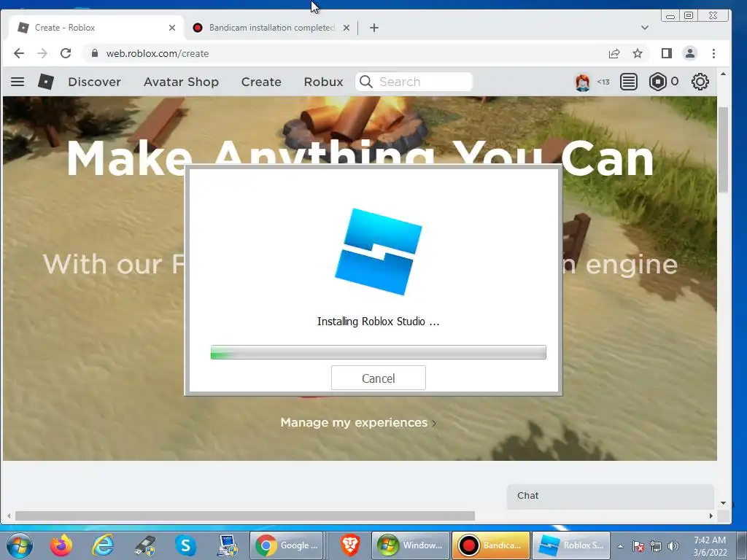Open the avatar profile icon
Image resolution: width=747 pixels, height=560 pixels.
pos(582,82)
